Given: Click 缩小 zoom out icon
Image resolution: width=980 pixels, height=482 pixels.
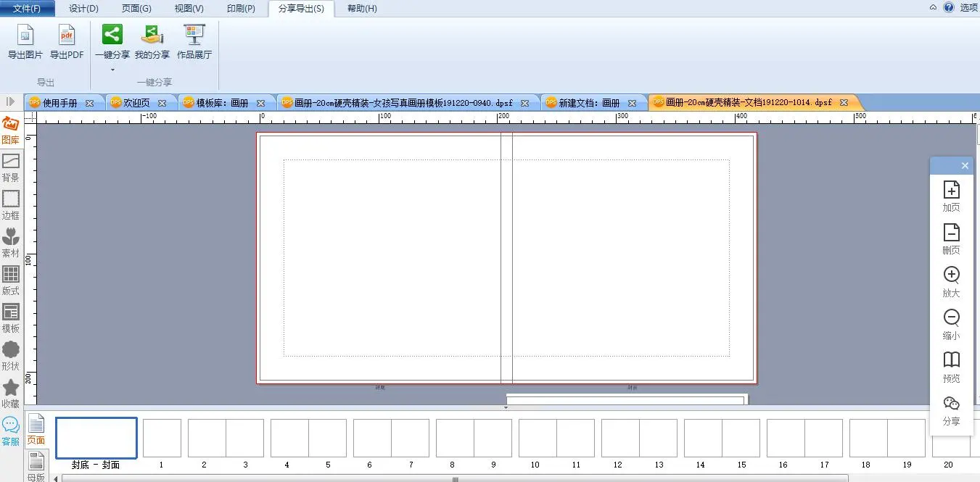Looking at the screenshot, I should point(951,317).
